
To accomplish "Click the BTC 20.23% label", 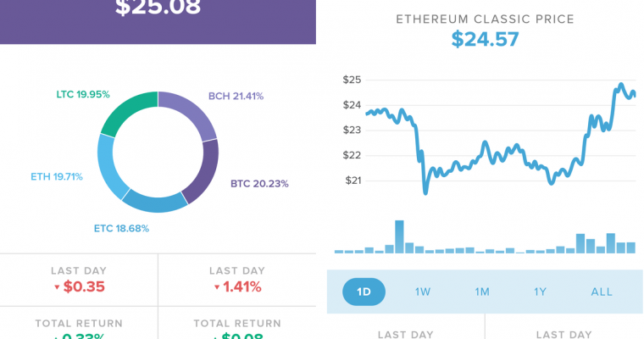I will point(259,183).
